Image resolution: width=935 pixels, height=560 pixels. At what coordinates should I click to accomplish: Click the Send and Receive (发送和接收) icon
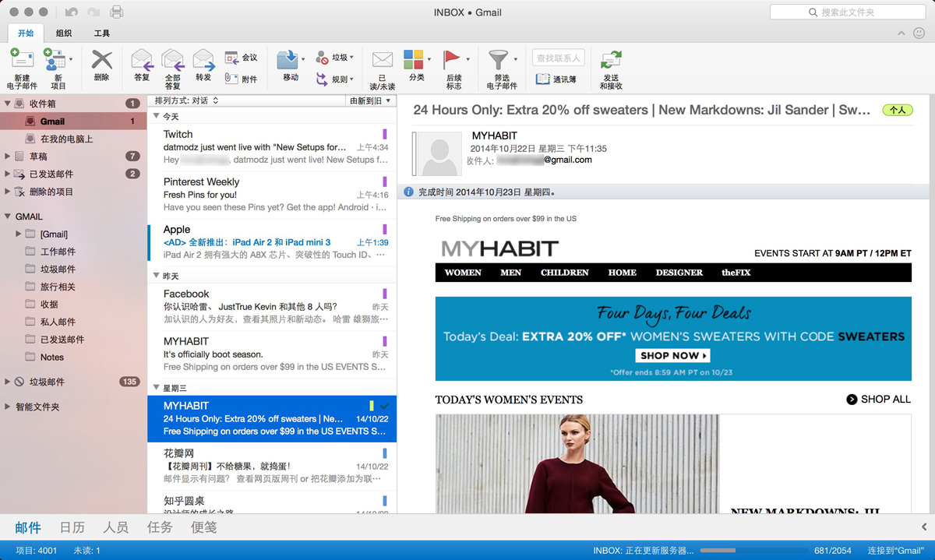pos(612,61)
